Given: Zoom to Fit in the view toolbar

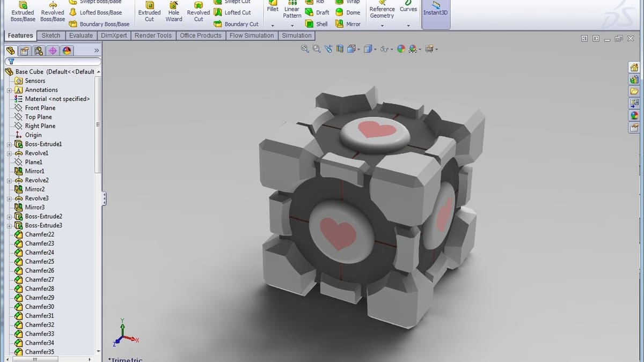Looking at the screenshot, I should (x=305, y=49).
